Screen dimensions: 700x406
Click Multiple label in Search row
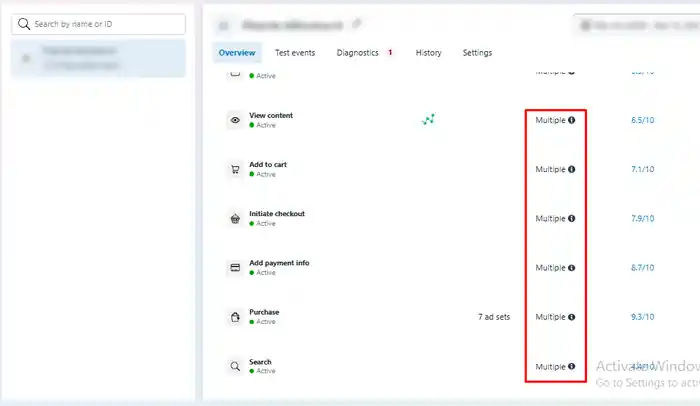click(x=550, y=366)
